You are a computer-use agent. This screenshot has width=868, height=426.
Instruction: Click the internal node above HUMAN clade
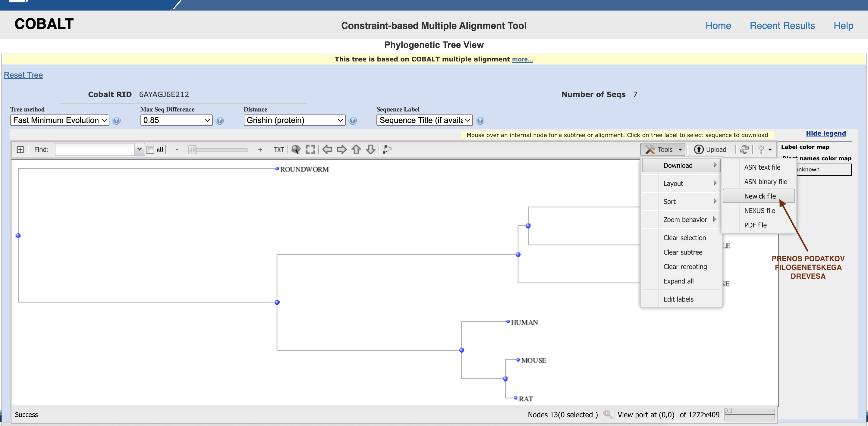click(x=462, y=350)
